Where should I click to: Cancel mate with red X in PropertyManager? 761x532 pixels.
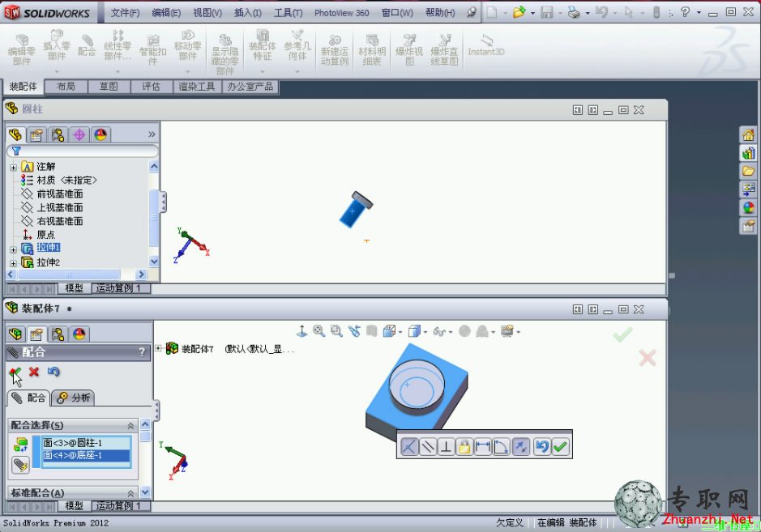[x=34, y=372]
